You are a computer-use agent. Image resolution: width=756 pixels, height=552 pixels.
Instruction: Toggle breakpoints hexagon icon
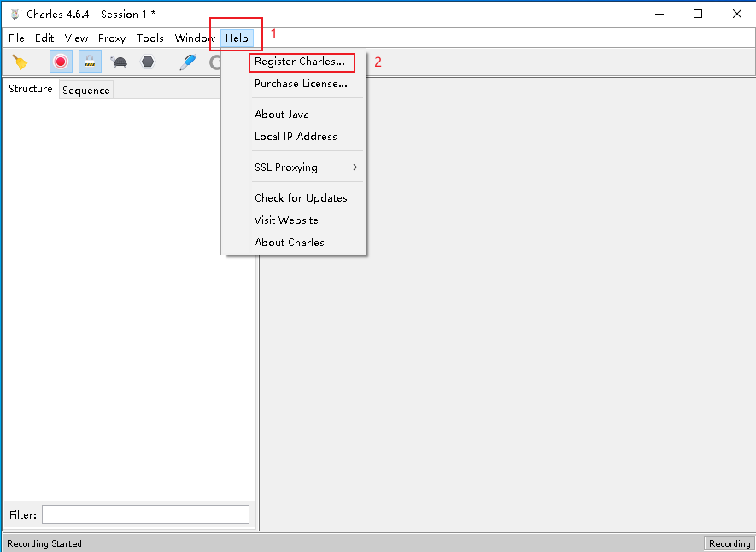pos(148,62)
